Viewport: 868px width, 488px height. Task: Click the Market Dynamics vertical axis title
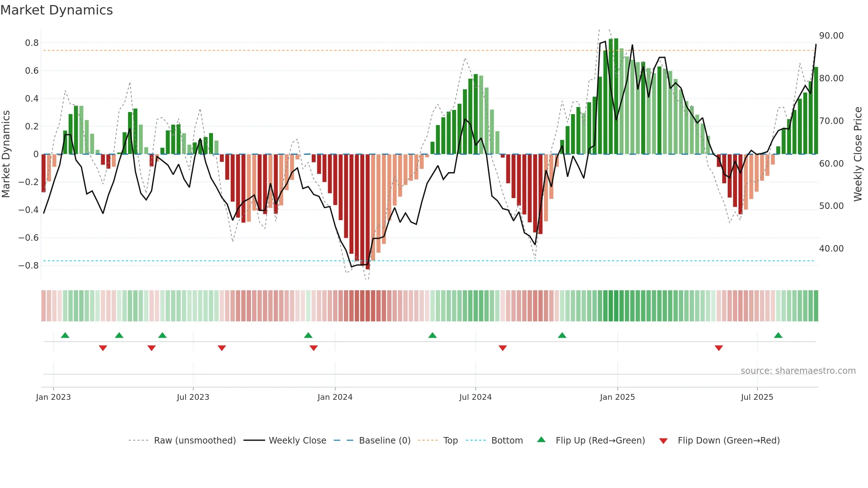tap(6, 154)
